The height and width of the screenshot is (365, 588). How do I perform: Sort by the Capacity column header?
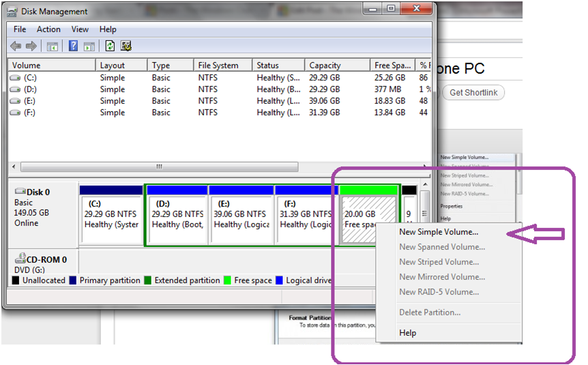coord(338,65)
